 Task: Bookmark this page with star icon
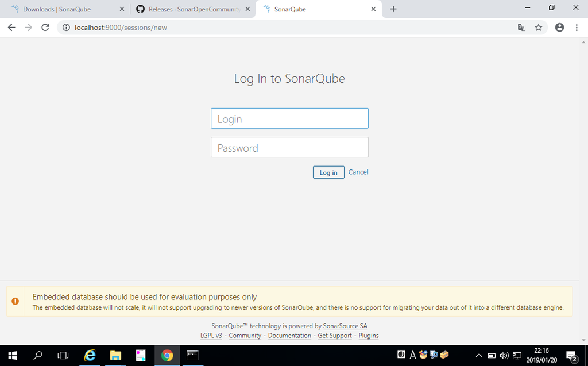click(539, 28)
